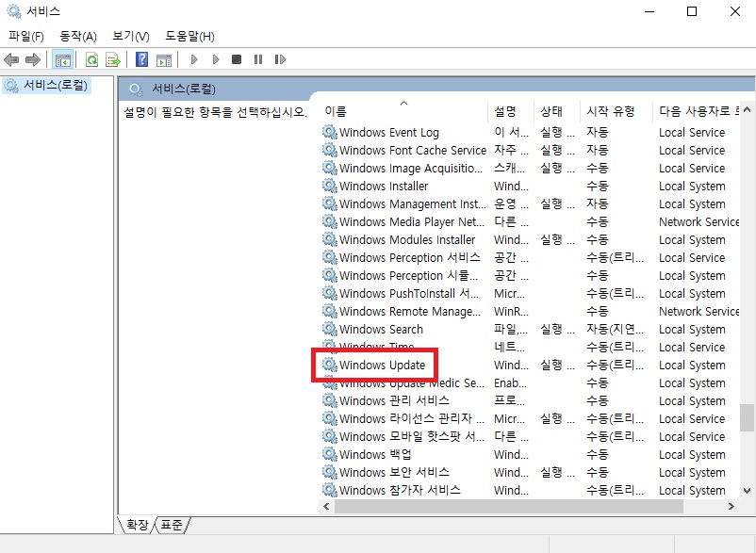Image resolution: width=756 pixels, height=553 pixels.
Task: Click vertical scrollbar up arrow
Action: pyautogui.click(x=747, y=110)
